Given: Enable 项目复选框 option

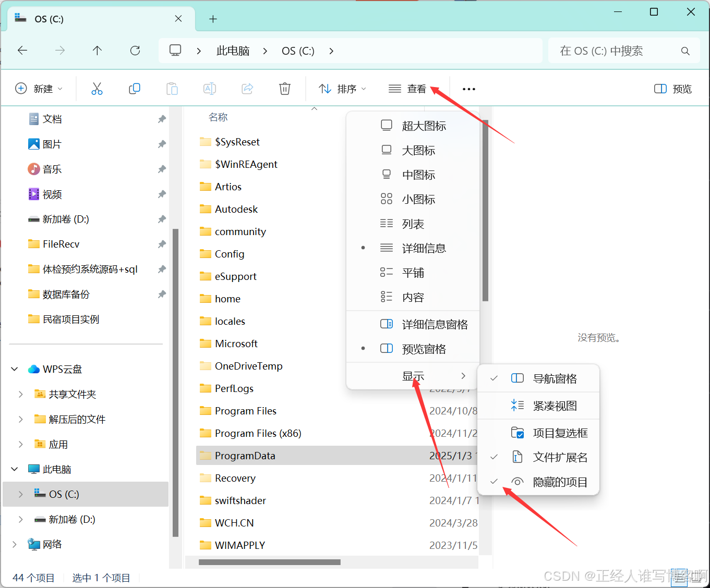Looking at the screenshot, I should (x=560, y=432).
